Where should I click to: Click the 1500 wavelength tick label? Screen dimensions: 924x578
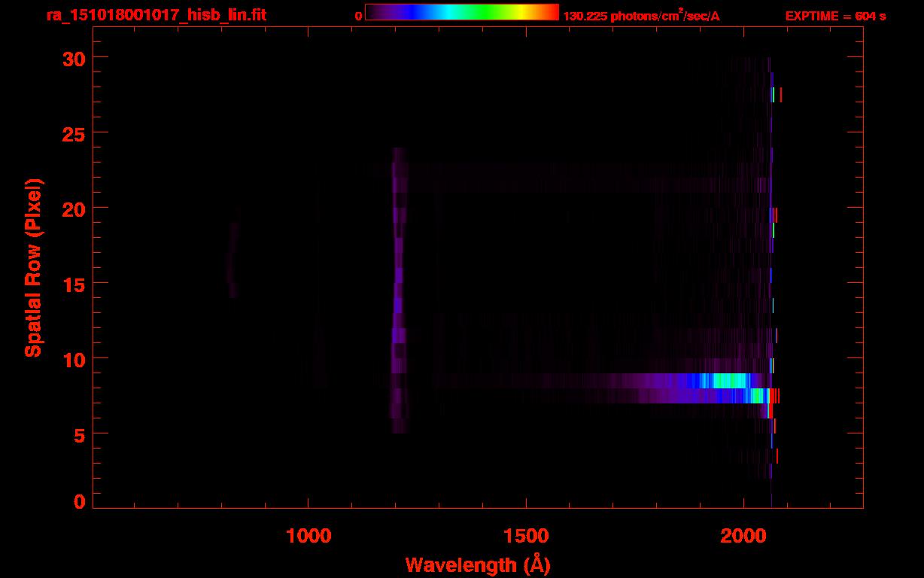[x=526, y=534]
